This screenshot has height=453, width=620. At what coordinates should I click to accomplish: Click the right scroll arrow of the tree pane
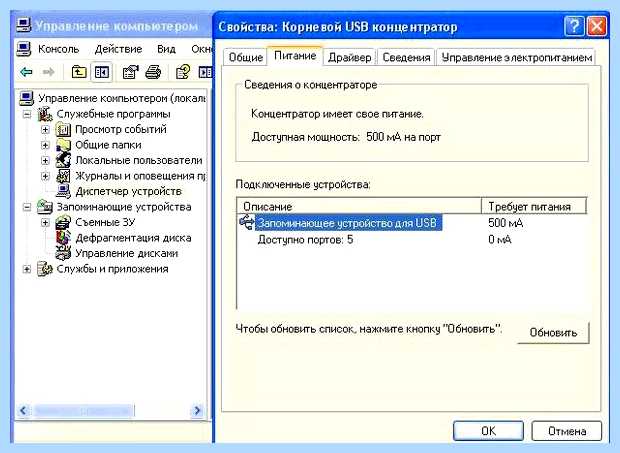click(x=197, y=410)
